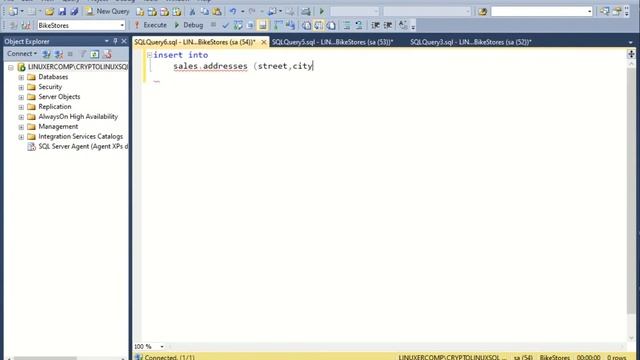Collapse the LINUXERCOMP server node
640x360 pixels.
(11, 67)
